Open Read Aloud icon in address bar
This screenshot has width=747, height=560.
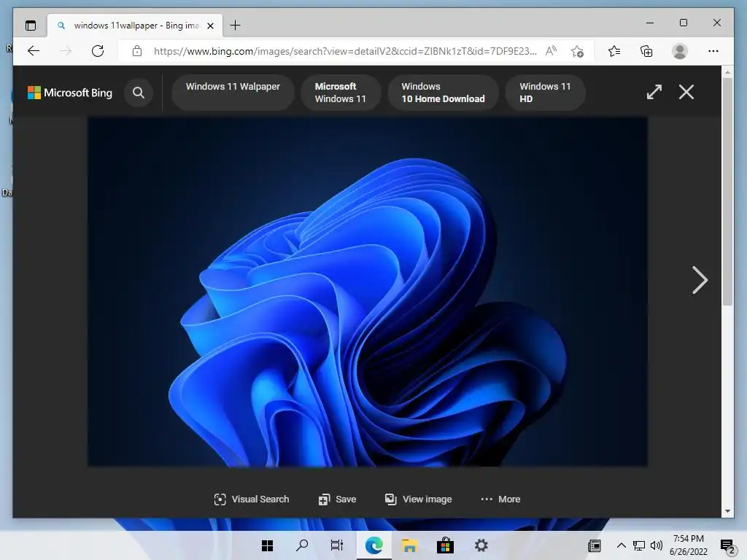tap(551, 51)
